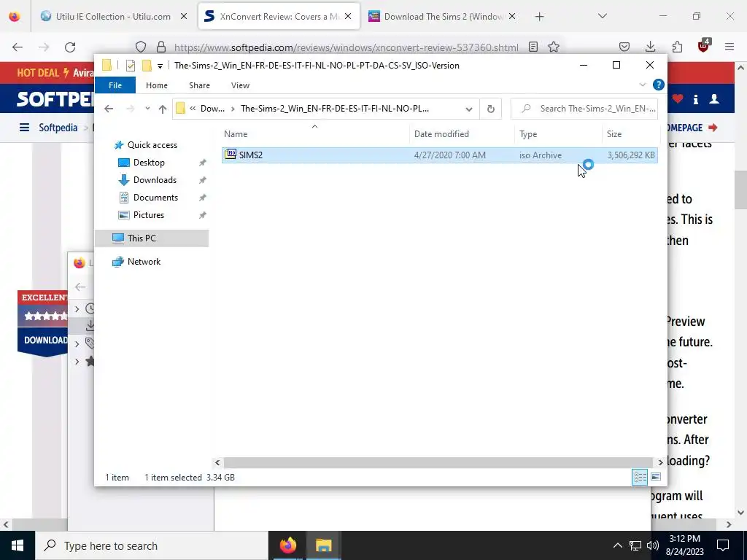Expand the Explorer ribbon chevron
Viewport: 747px width, 560px height.
tap(642, 85)
